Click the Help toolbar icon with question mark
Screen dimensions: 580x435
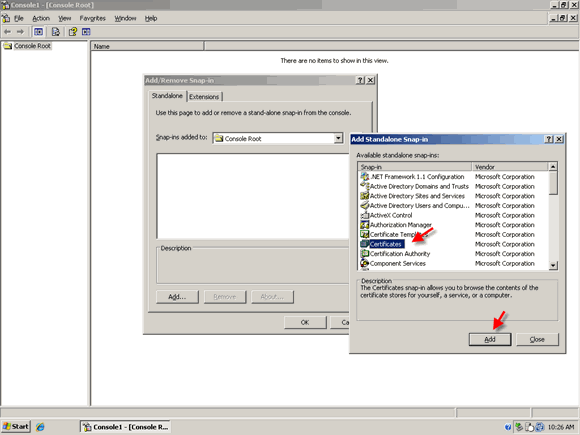point(73,32)
